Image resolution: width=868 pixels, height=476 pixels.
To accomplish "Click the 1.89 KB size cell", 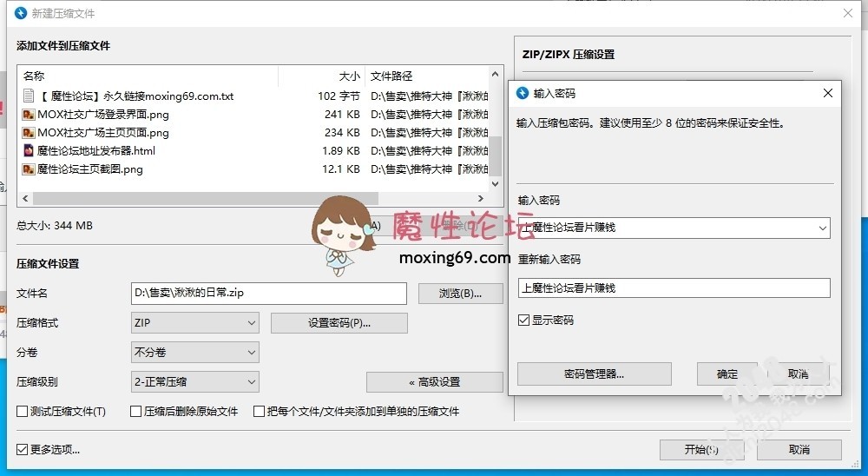I will [x=341, y=151].
